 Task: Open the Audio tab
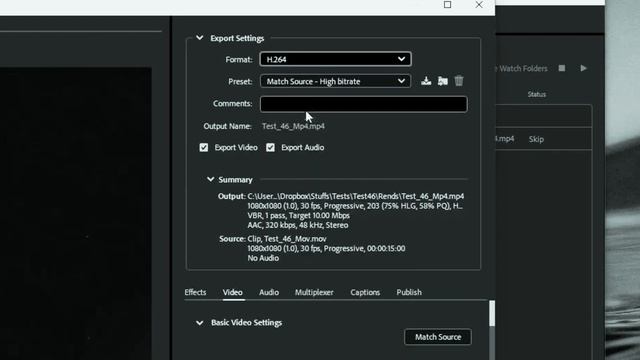click(x=269, y=292)
